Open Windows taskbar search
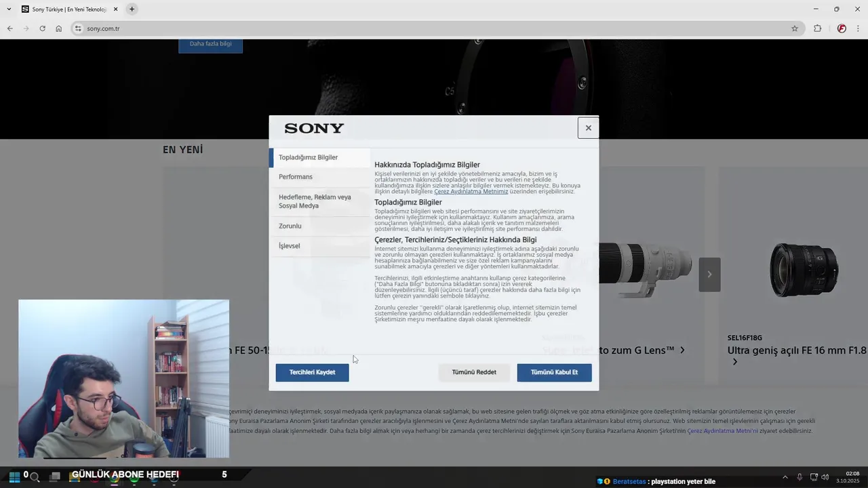Viewport: 868px width, 488px height. pyautogui.click(x=35, y=477)
